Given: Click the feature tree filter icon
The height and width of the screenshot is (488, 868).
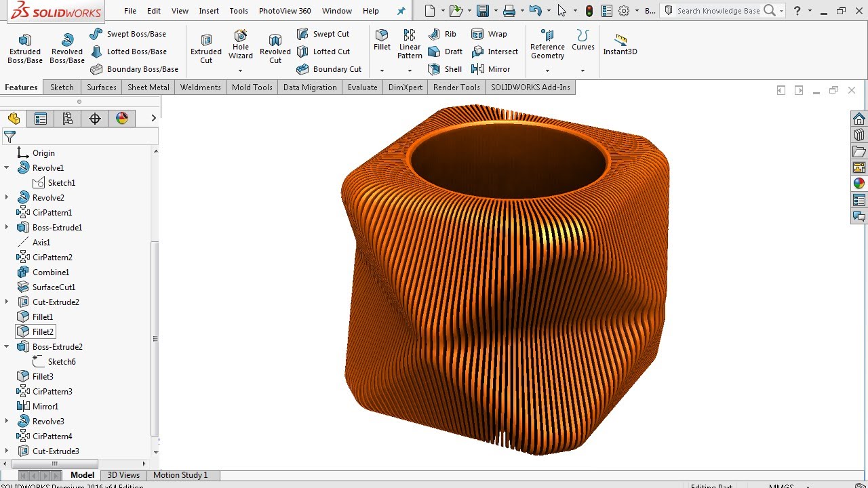Looking at the screenshot, I should 9,138.
